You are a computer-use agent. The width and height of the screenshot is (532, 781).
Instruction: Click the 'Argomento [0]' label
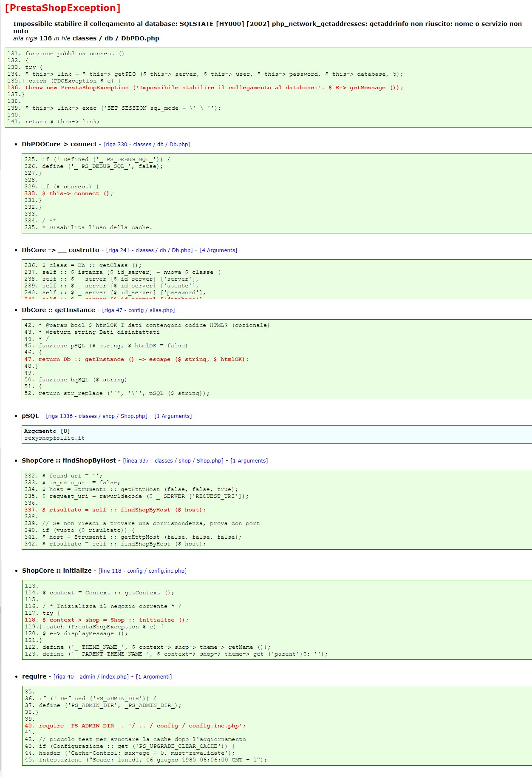pos(47,431)
